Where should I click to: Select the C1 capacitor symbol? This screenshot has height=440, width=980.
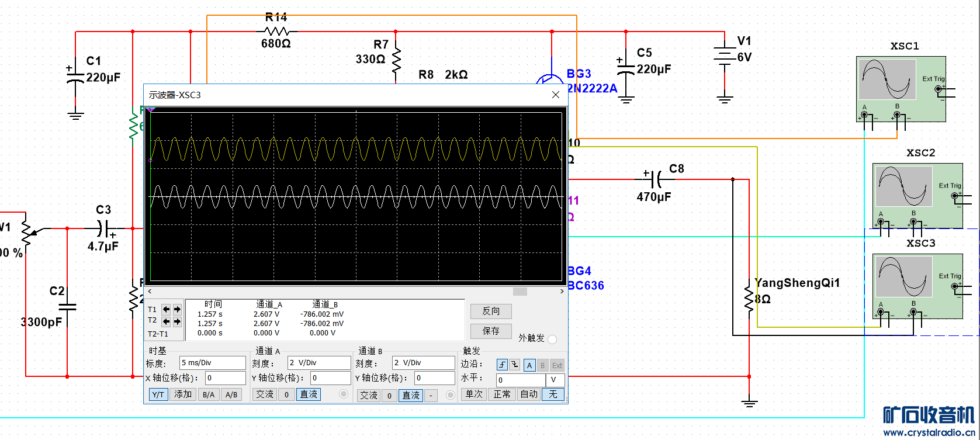click(x=75, y=76)
